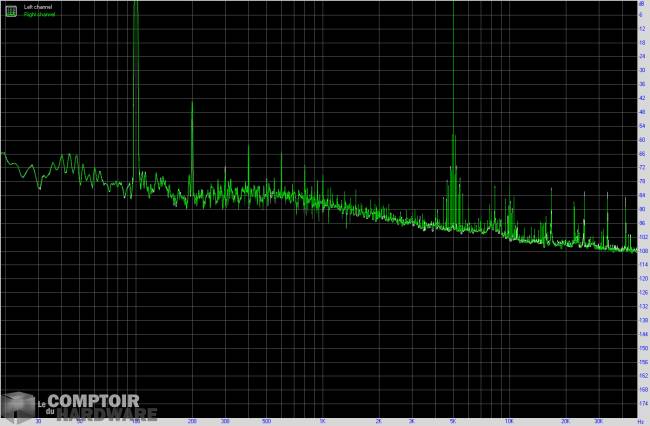Image resolution: width=650 pixels, height=426 pixels.
Task: Click the Hz unit label on axis
Action: click(x=640, y=421)
